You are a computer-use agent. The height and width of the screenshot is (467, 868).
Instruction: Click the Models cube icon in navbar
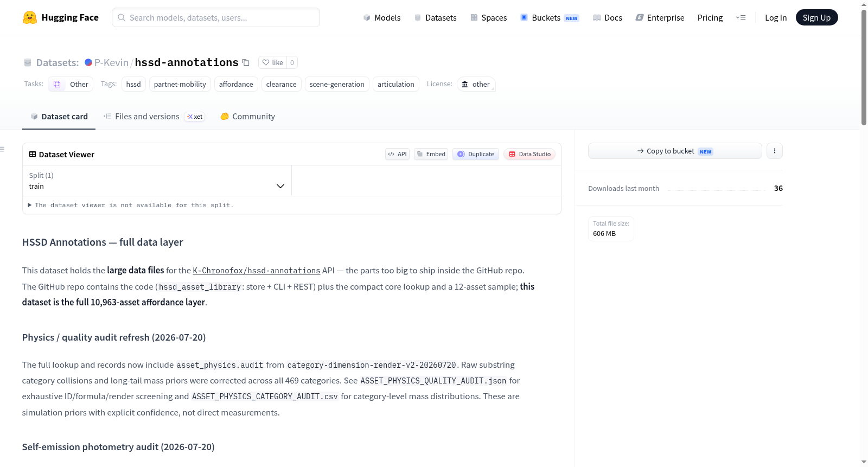click(x=367, y=17)
